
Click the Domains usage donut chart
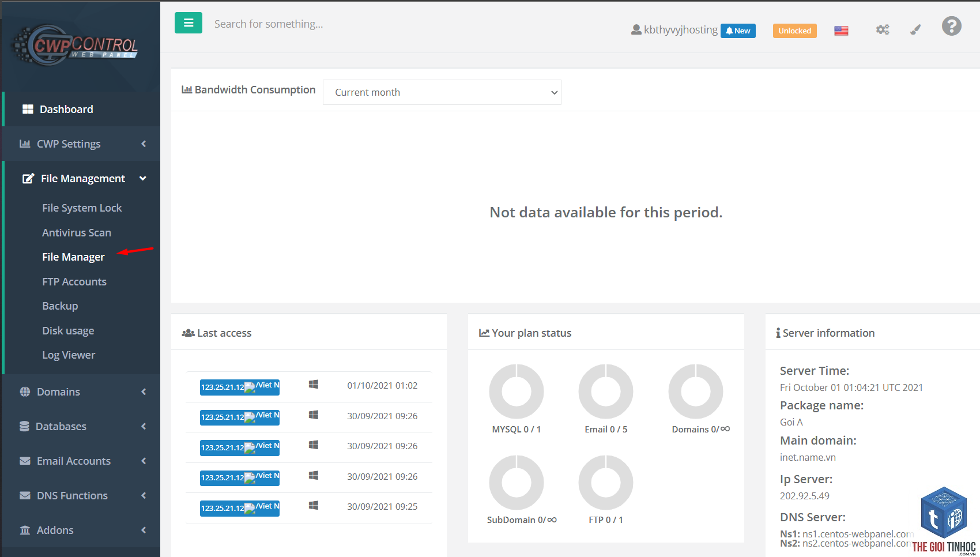[x=696, y=391]
